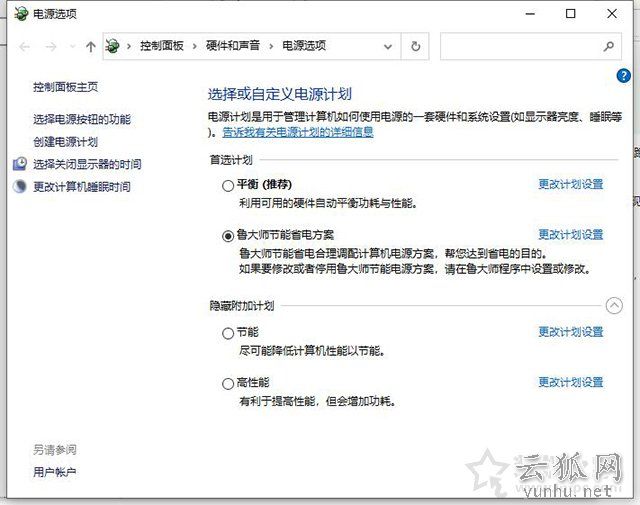The height and width of the screenshot is (505, 640).
Task: Refresh the page with the reload icon
Action: tap(416, 46)
